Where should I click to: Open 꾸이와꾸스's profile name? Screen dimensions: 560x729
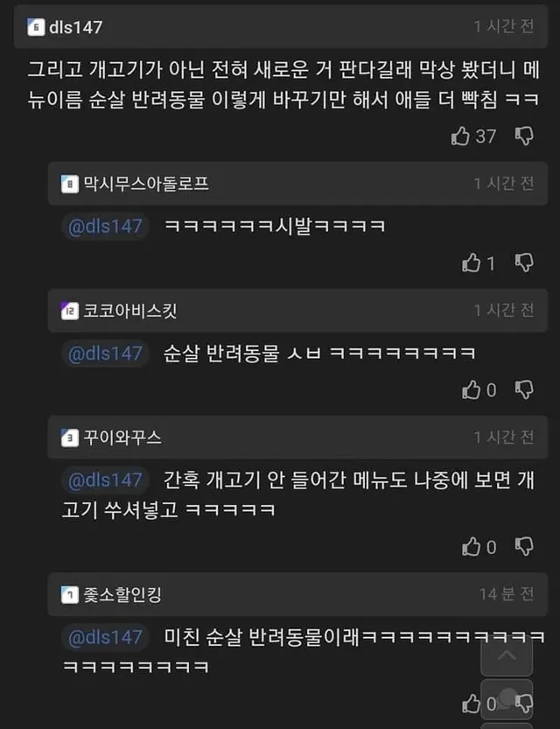[122, 438]
